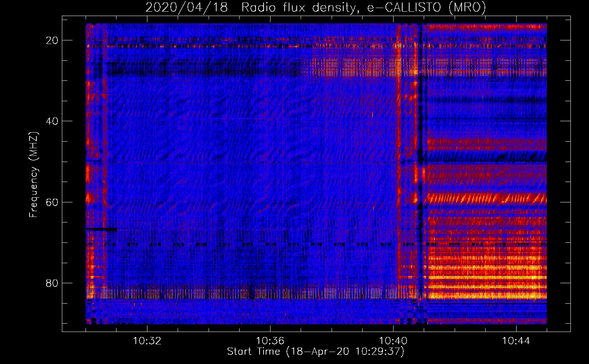Click the time tick label '10:36'
Viewport: 589px width, 364px height.
[270, 341]
